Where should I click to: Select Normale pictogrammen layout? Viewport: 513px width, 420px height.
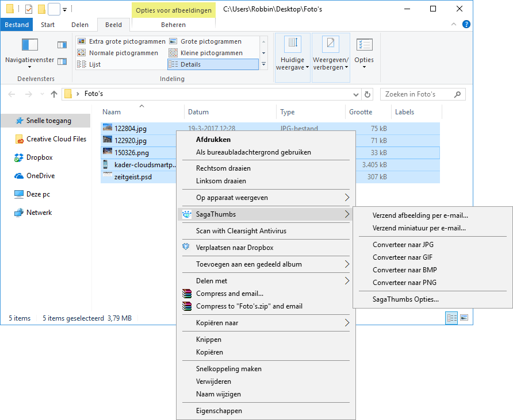click(x=118, y=53)
